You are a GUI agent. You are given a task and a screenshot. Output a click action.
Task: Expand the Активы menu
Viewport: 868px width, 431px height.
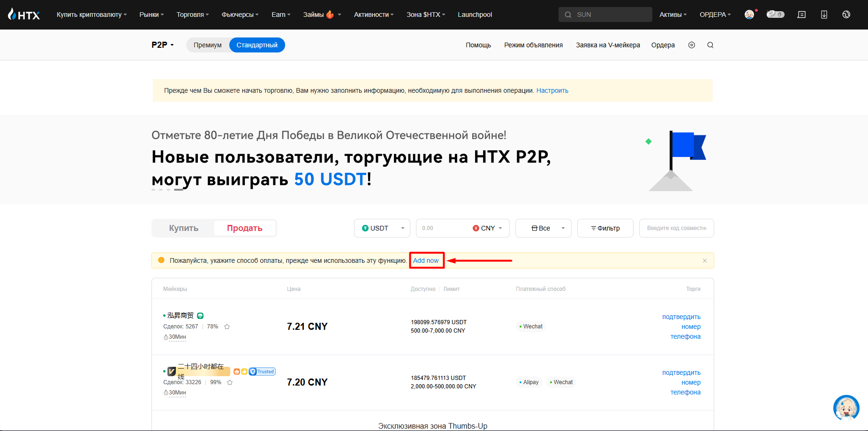673,15
